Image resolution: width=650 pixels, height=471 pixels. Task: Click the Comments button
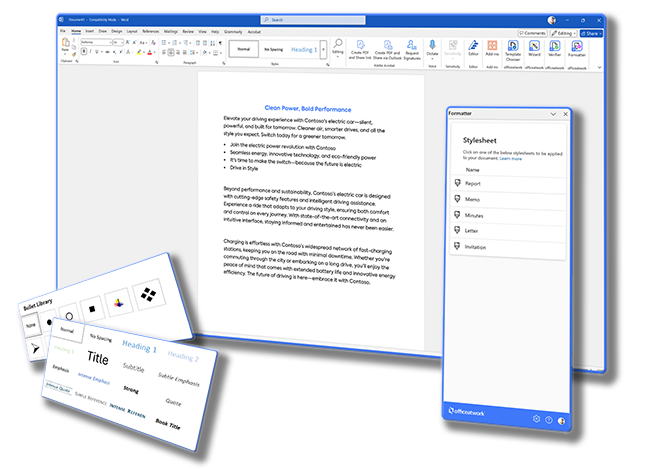(x=532, y=33)
